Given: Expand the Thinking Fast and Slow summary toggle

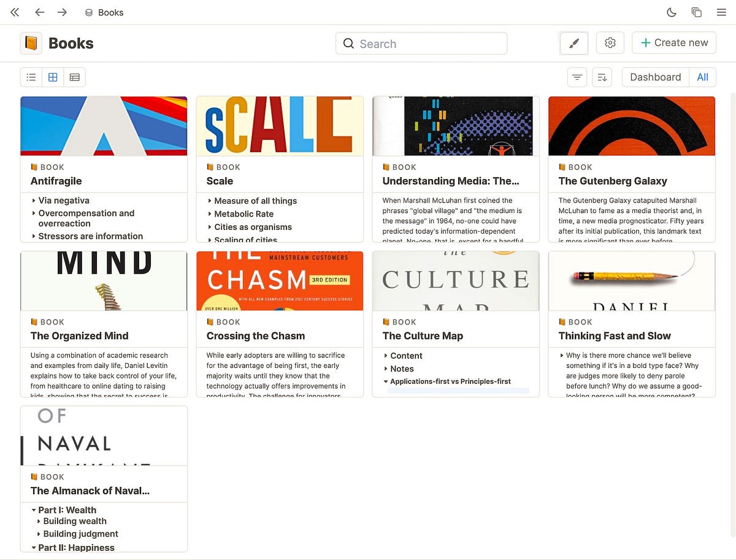Looking at the screenshot, I should tap(562, 355).
